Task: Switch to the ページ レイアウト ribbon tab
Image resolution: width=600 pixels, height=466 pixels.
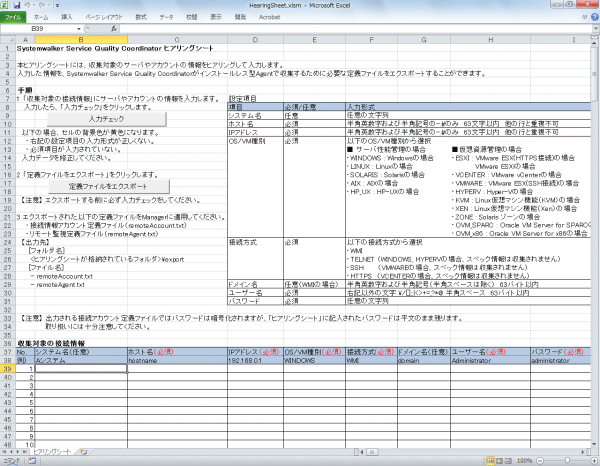Action: coord(103,17)
